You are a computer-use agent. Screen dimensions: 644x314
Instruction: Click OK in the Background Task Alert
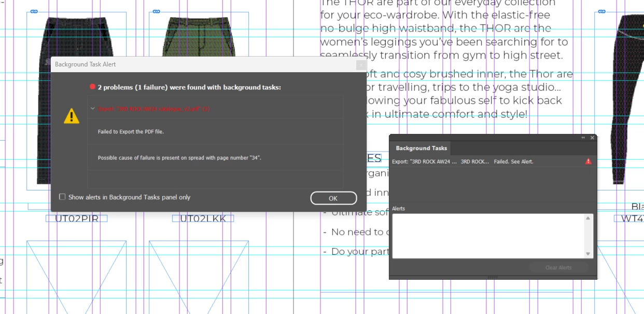(333, 198)
